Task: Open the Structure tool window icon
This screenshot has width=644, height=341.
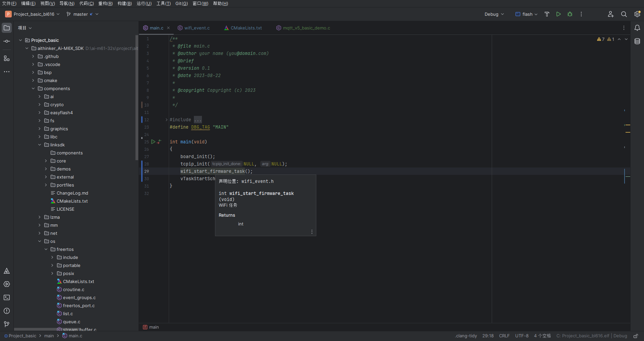Action: [x=7, y=58]
